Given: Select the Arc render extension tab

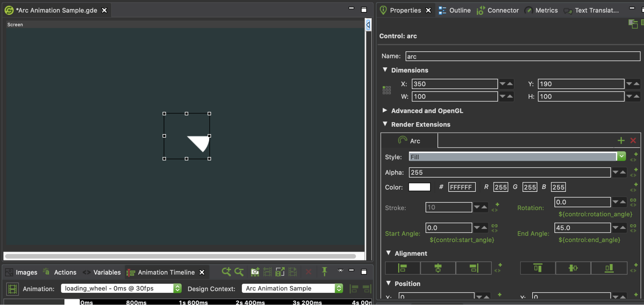Looking at the screenshot, I should click(409, 141).
